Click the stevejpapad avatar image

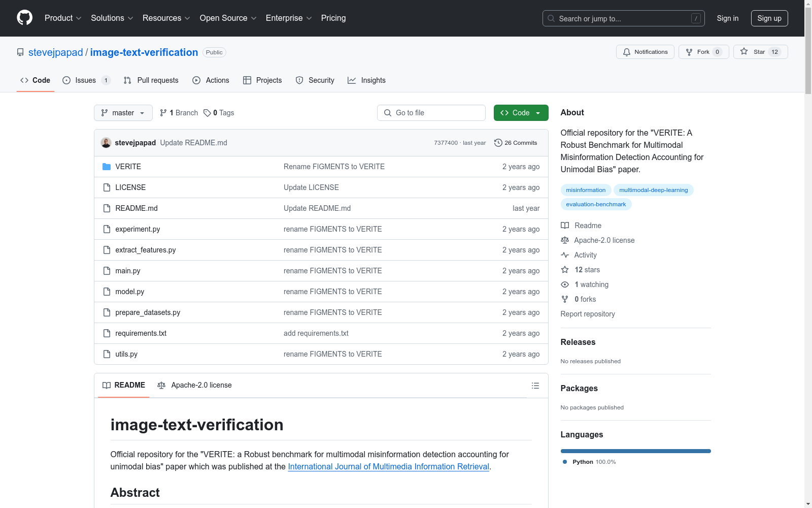click(x=106, y=143)
